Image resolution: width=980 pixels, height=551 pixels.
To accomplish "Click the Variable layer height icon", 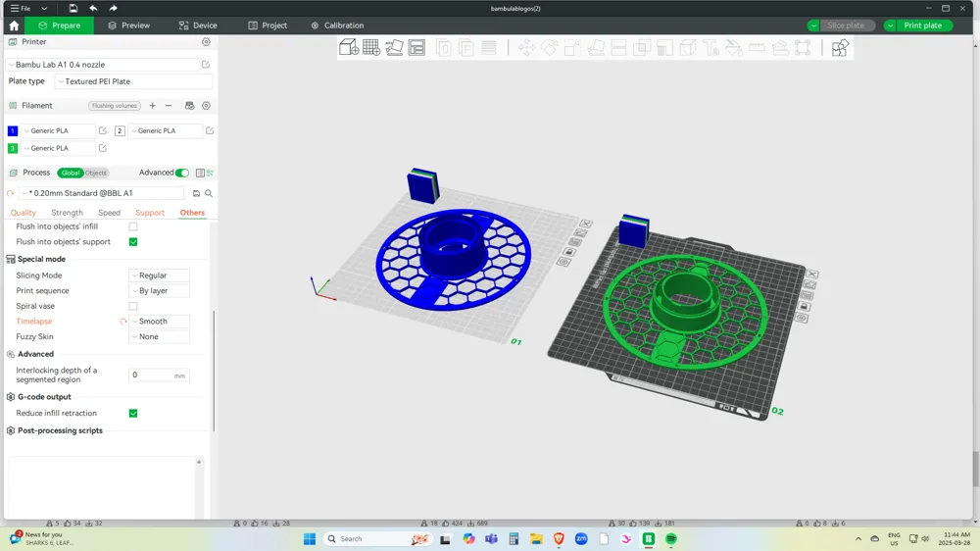I will click(x=489, y=47).
